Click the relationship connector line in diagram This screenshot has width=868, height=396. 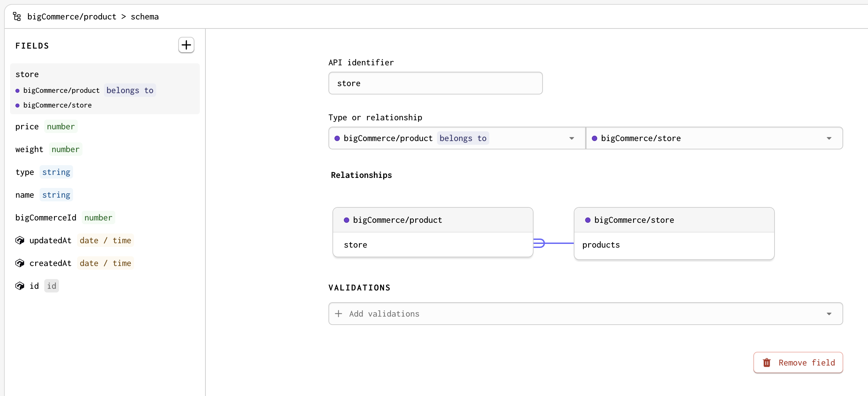pos(553,243)
